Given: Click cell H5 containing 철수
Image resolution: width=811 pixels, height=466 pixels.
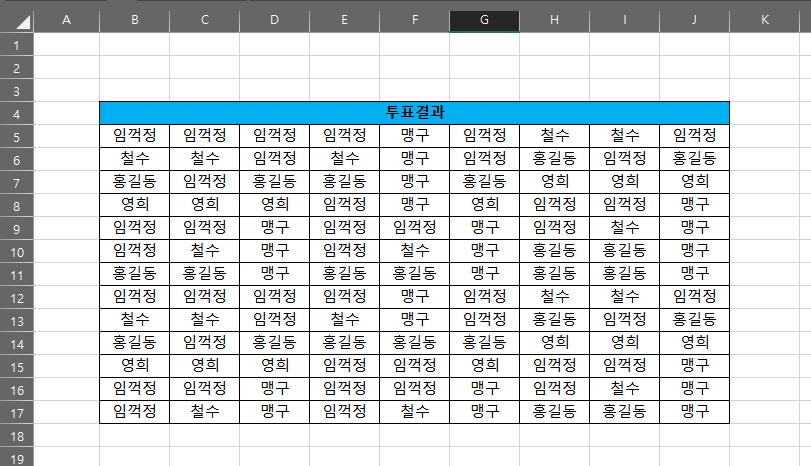Looking at the screenshot, I should 554,136.
